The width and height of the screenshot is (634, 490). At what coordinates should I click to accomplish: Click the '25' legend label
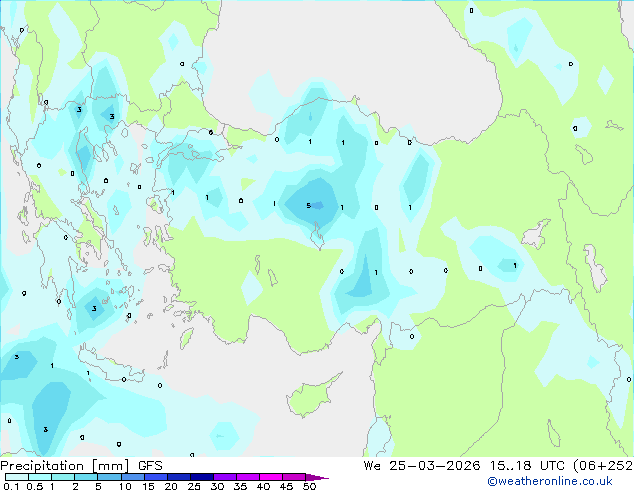(194, 486)
